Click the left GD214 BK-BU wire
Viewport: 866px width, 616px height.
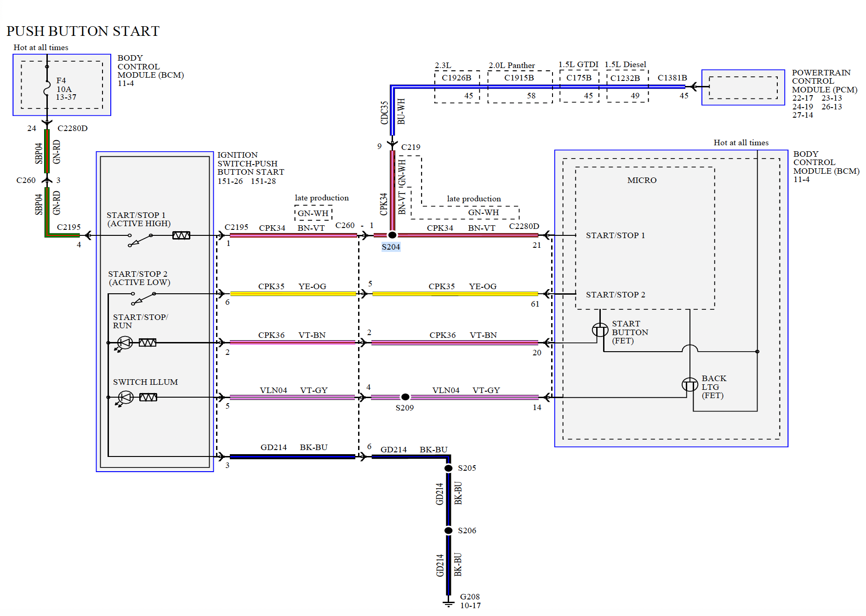coord(292,456)
